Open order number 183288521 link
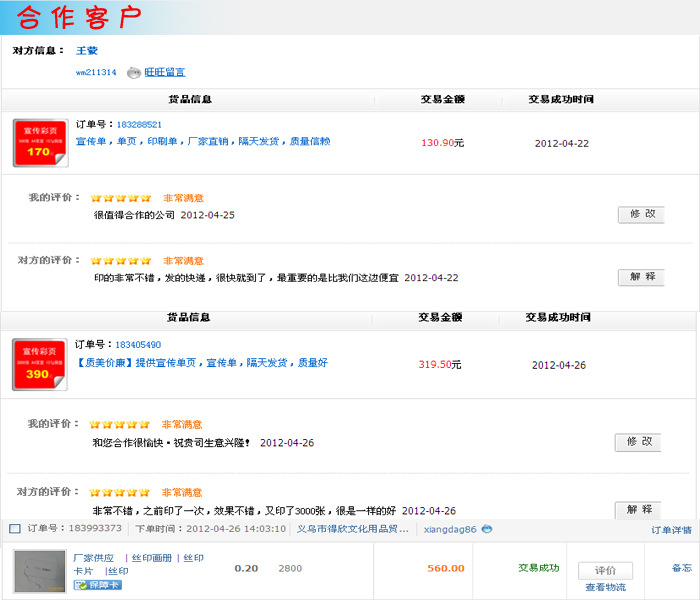 click(139, 125)
